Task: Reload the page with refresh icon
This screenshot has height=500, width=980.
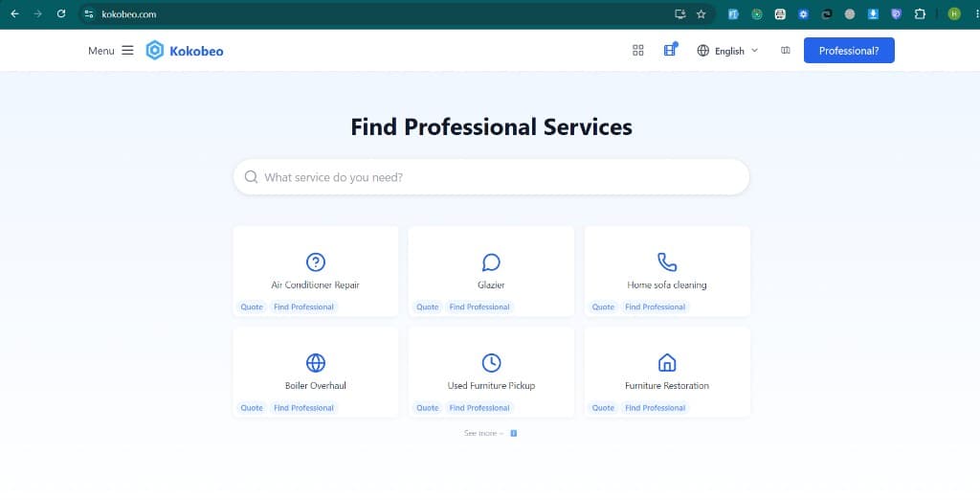Action: 61,13
